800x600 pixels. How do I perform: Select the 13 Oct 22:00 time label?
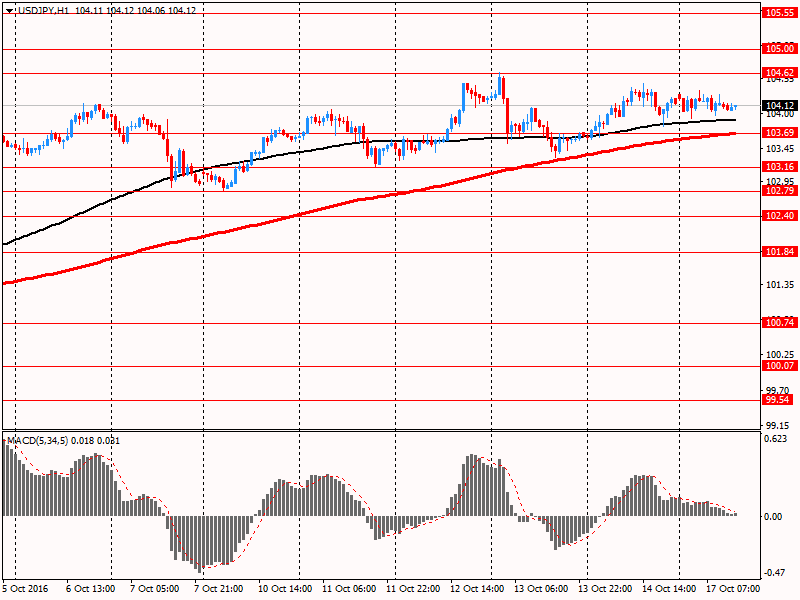[x=605, y=588]
